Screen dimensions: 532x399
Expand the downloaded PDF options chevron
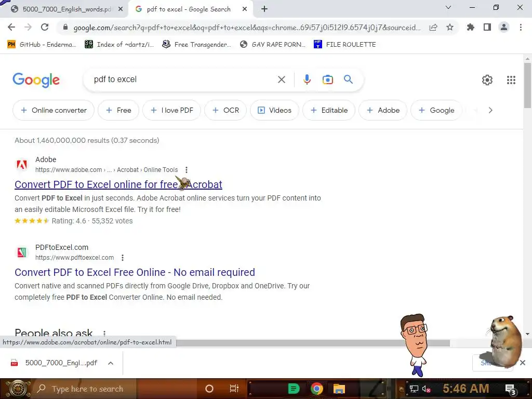pyautogui.click(x=111, y=363)
